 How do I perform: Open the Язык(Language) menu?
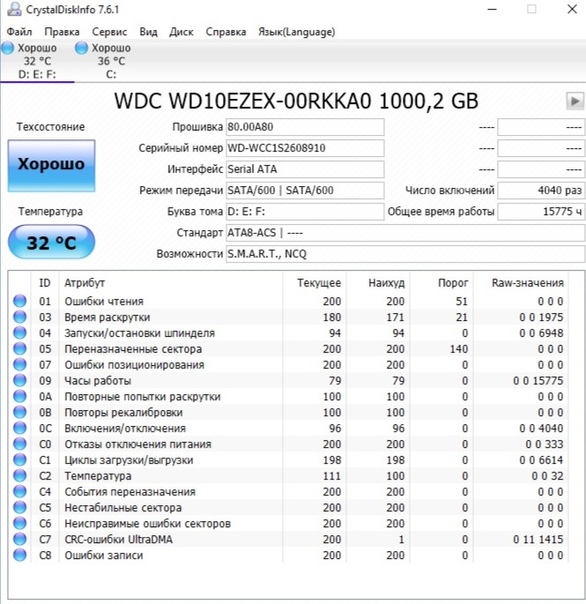tap(297, 32)
